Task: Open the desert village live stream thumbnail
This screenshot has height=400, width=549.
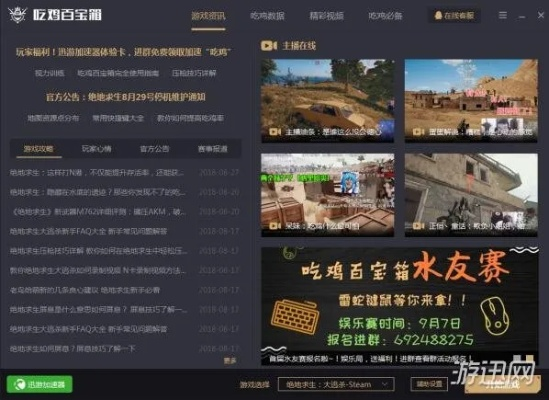Action: [x=471, y=101]
